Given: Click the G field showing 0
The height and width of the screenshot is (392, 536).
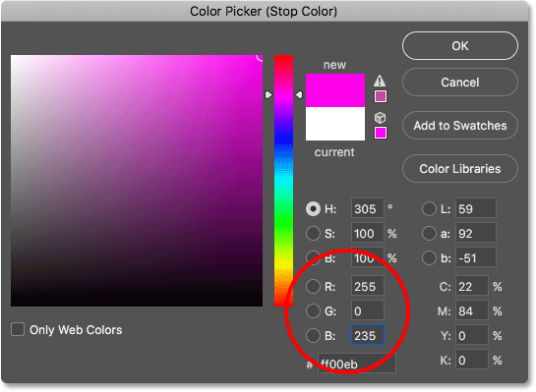Looking at the screenshot, I should 368,310.
